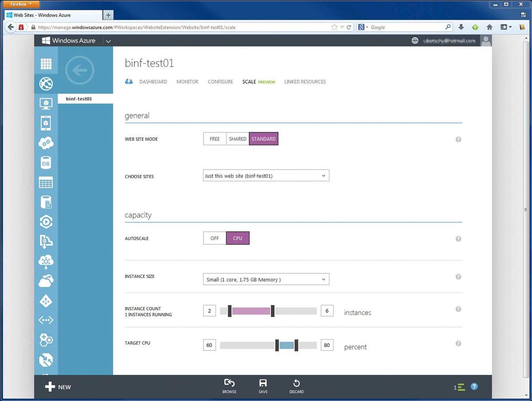This screenshot has height=401, width=532.
Task: Click instance count minimum slider handle
Action: [230, 311]
